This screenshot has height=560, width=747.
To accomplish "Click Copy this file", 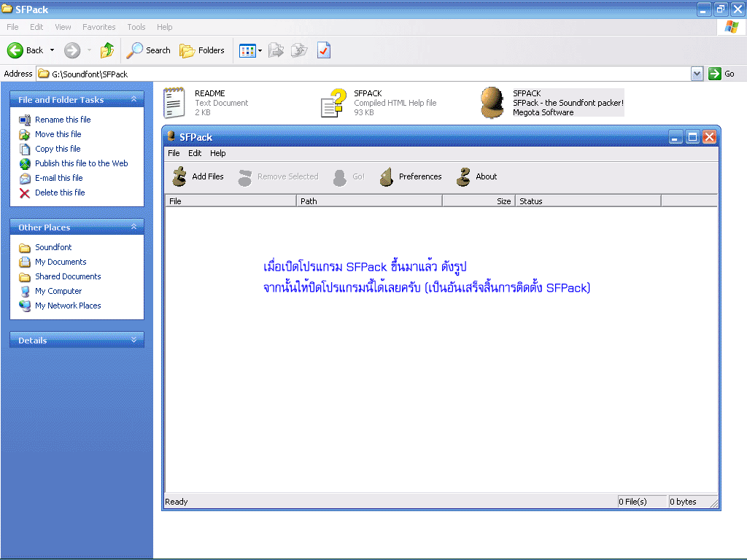I will (x=58, y=149).
